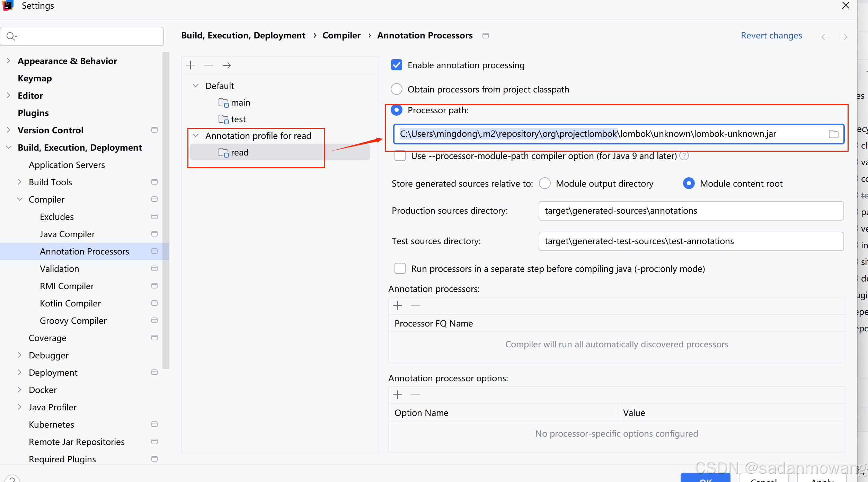
Task: Navigate back with left arrow icon
Action: click(x=825, y=37)
